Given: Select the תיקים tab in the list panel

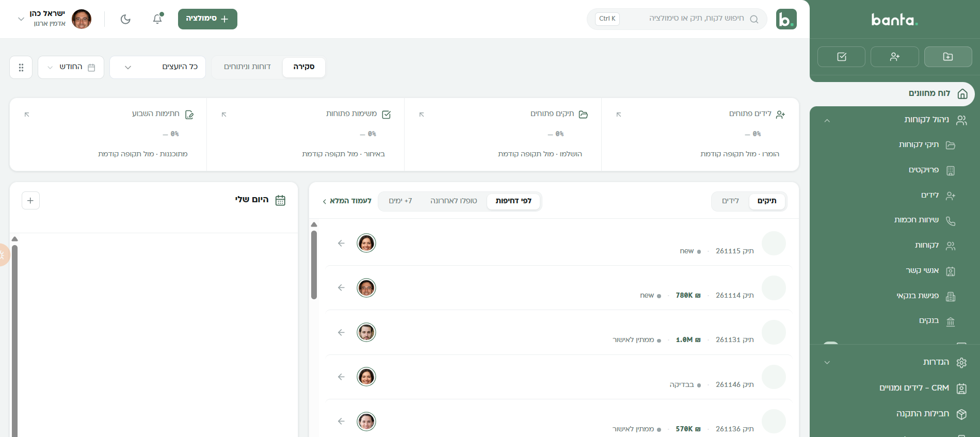Looking at the screenshot, I should tap(767, 201).
